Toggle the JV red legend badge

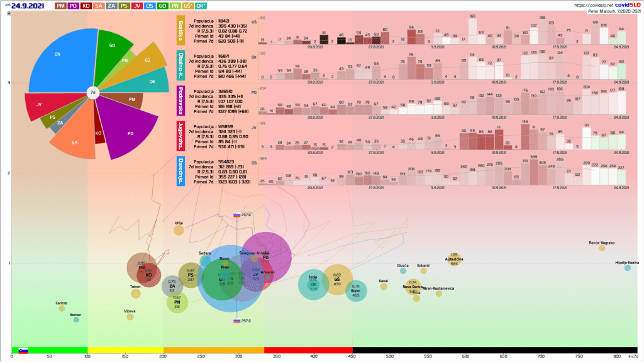136,6
